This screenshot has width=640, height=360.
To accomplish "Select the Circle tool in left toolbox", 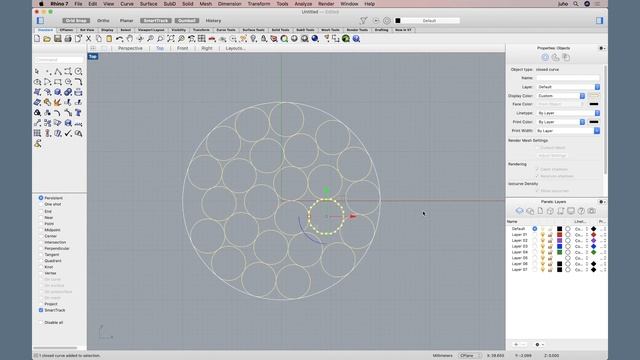I will pos(78,71).
